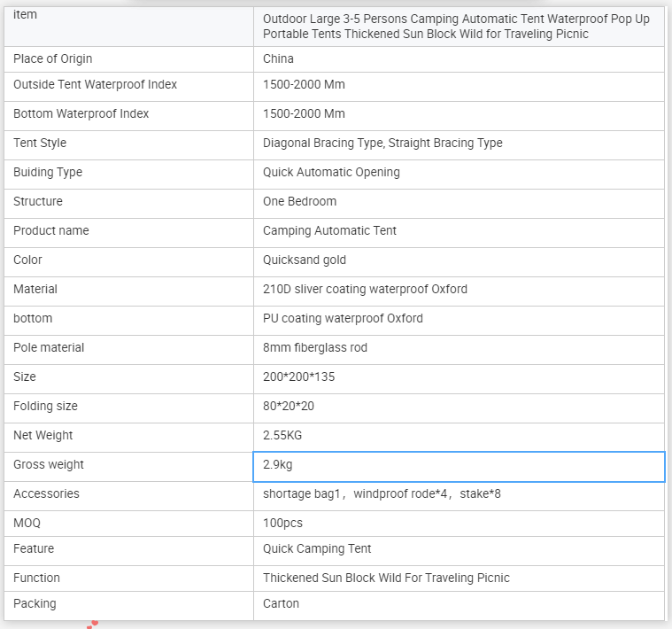Image resolution: width=672 pixels, height=629 pixels.
Task: Select the '8mm fiberglass rod' cell
Action: [x=314, y=348]
